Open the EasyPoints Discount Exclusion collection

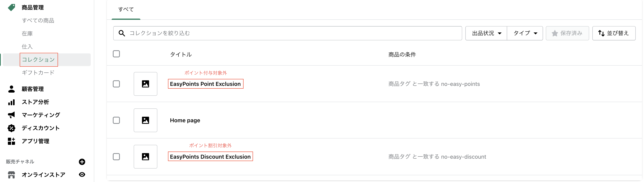coord(210,157)
